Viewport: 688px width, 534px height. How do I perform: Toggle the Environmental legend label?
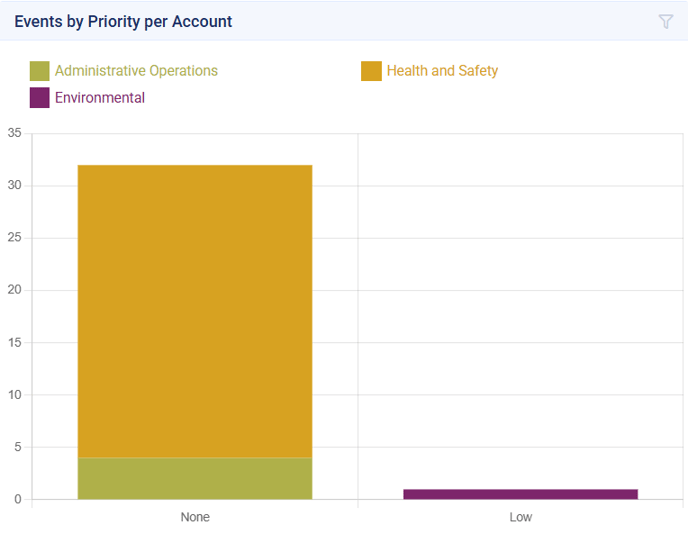point(100,98)
